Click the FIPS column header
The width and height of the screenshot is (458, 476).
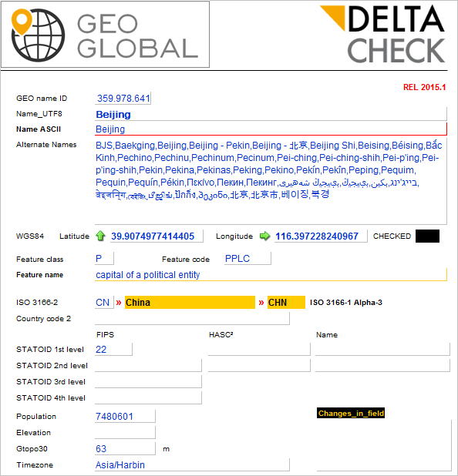click(105, 334)
